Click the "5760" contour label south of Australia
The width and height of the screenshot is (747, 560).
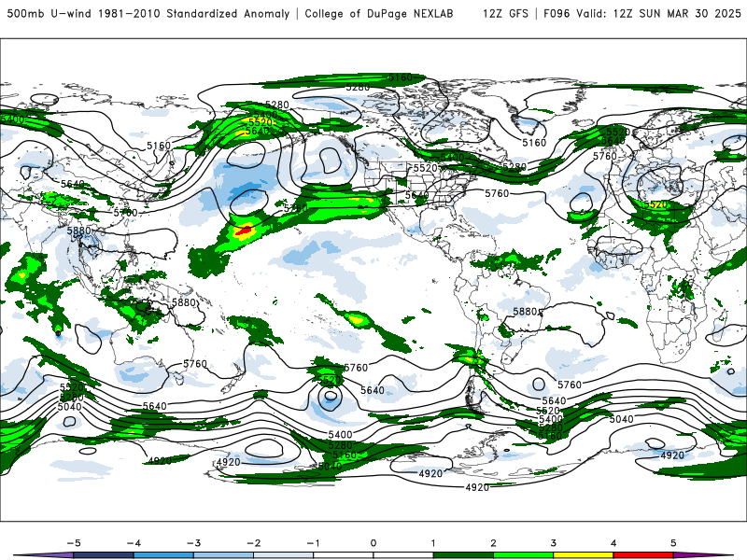[x=195, y=364]
